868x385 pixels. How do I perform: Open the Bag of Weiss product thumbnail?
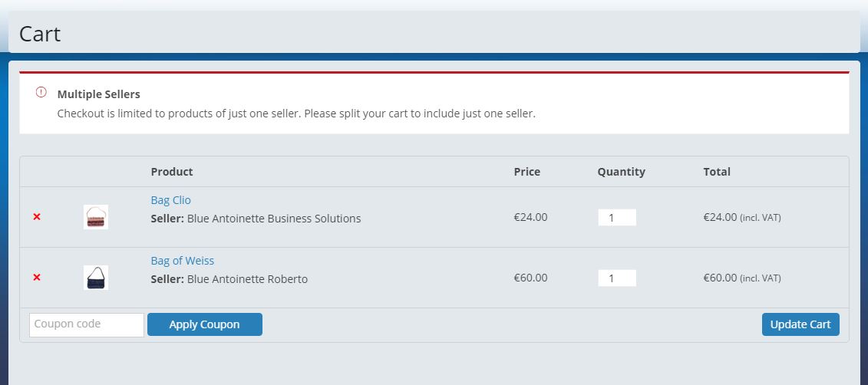pos(96,277)
